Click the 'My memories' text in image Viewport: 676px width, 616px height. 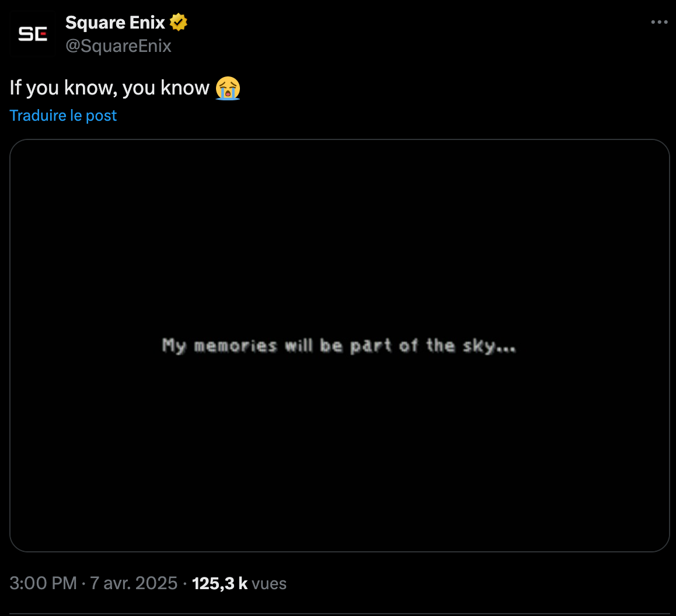219,346
